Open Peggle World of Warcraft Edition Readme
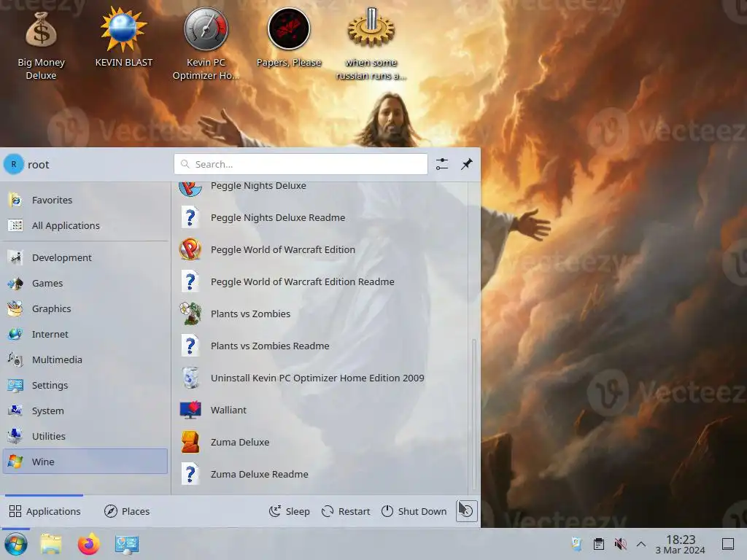This screenshot has height=560, width=747. click(x=320, y=281)
